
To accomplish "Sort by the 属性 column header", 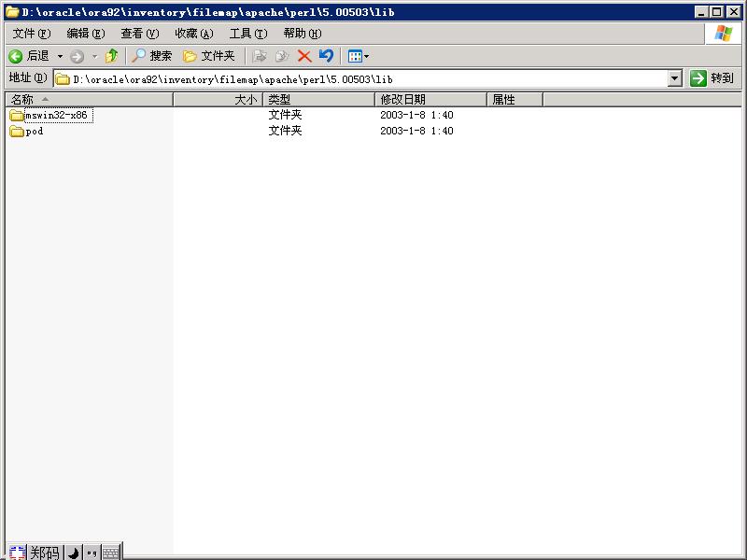I will (x=515, y=100).
